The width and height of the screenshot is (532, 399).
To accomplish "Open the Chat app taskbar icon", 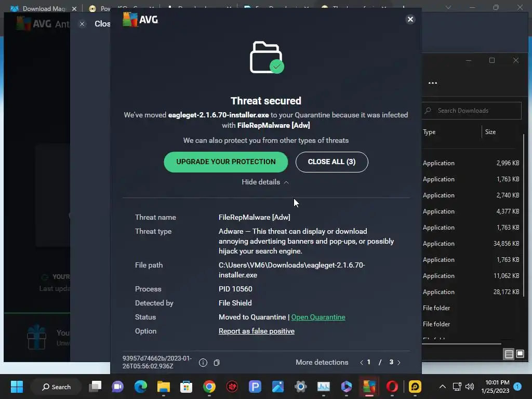I will pyautogui.click(x=118, y=387).
